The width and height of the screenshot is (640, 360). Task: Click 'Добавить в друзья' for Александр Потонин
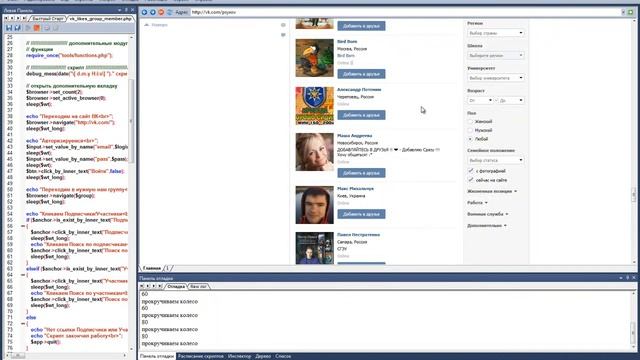361,115
